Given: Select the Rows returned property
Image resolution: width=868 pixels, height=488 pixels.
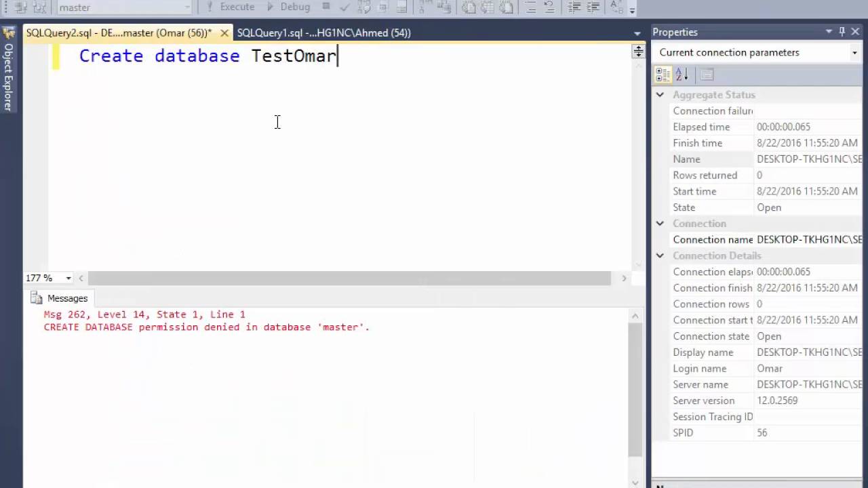Looking at the screenshot, I should point(767,175).
